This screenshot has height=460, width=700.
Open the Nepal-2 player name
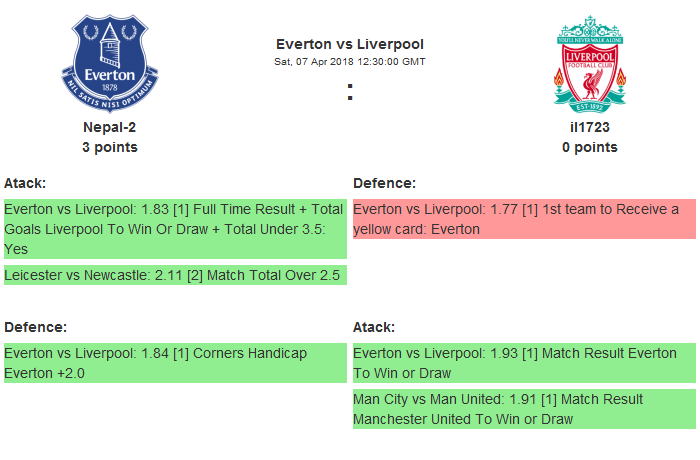(x=110, y=127)
